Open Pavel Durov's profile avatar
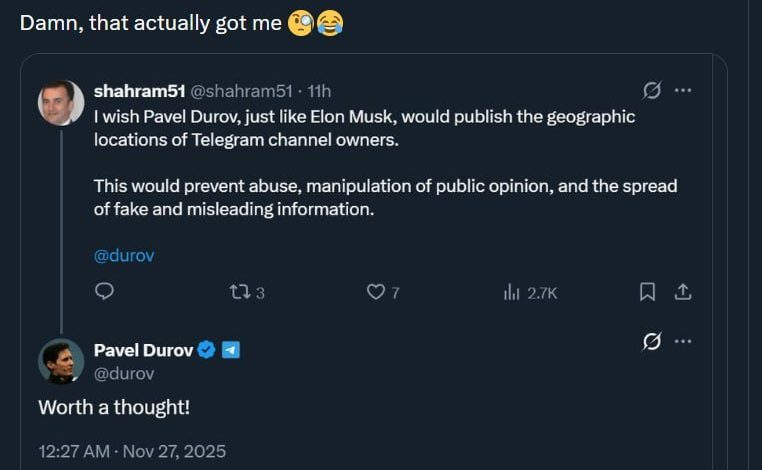 [61, 361]
